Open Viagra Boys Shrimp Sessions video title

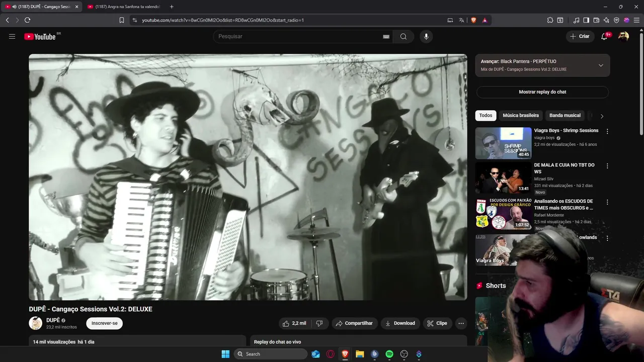(x=566, y=131)
